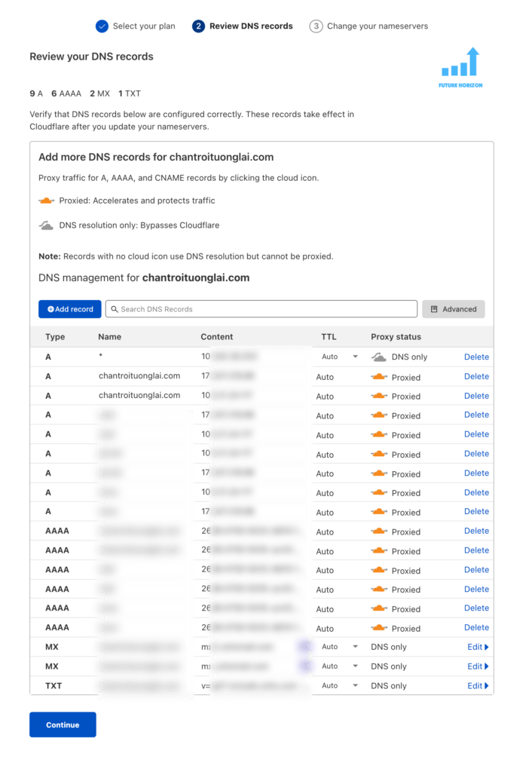Toggle orange cloud on first chantroituonglai.com record
532x772 pixels.
point(379,376)
